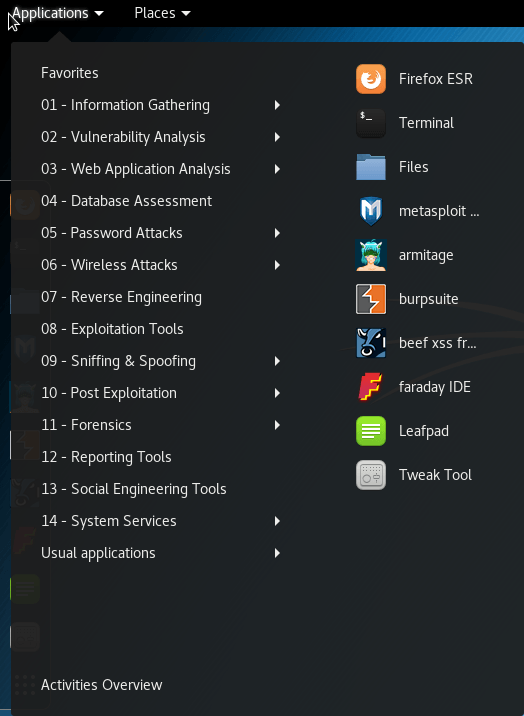The height and width of the screenshot is (716, 524).
Task: Expand 01 - Information Gathering submenu arrow
Action: tap(277, 105)
